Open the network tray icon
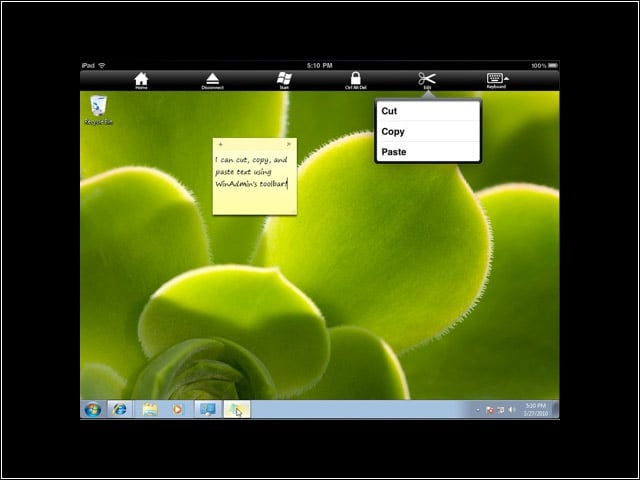The image size is (640, 480). pos(501,410)
